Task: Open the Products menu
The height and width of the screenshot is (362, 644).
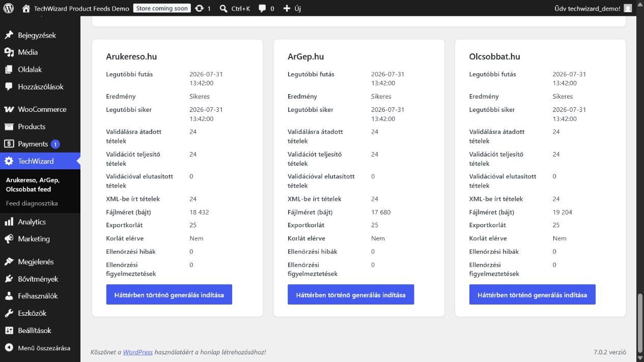Action: [32, 127]
